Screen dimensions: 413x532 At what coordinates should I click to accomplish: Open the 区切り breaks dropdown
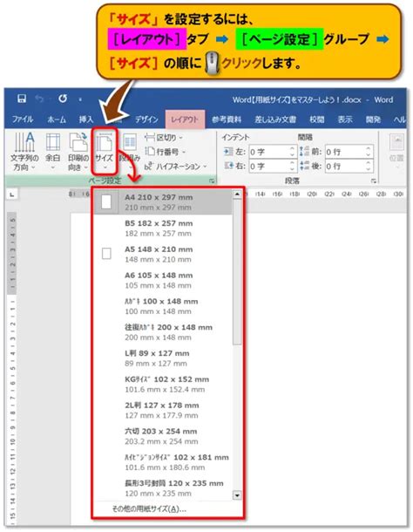click(x=164, y=138)
